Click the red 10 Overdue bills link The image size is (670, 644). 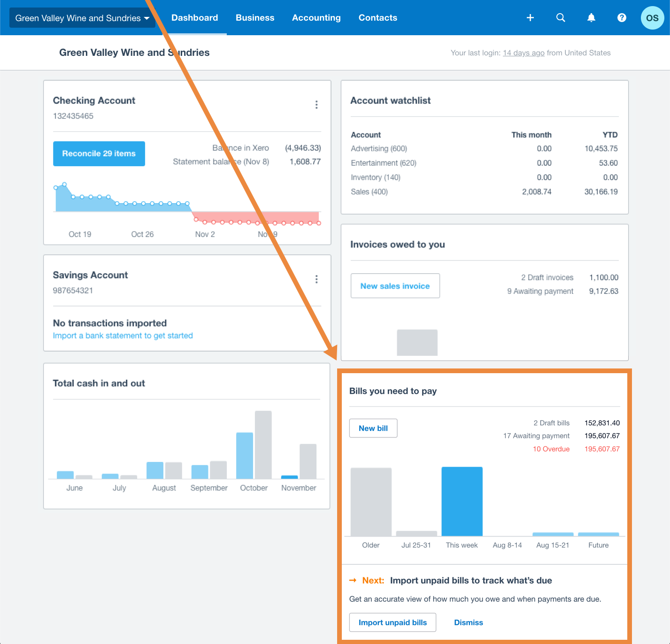[551, 449]
